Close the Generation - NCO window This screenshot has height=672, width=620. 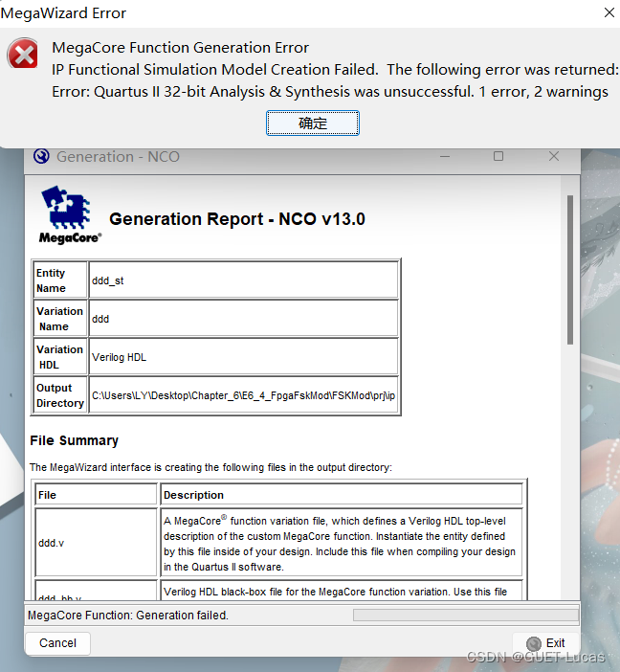tap(554, 156)
